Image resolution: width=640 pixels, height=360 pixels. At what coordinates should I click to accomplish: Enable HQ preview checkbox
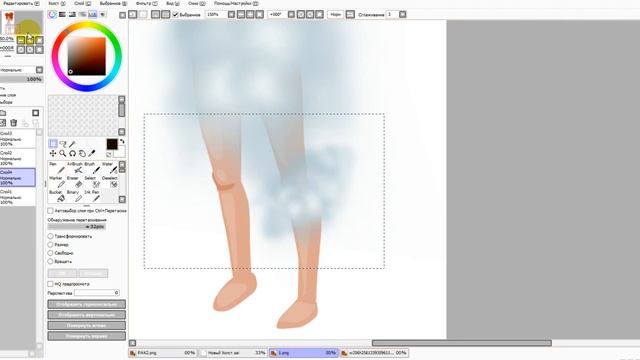(x=51, y=284)
